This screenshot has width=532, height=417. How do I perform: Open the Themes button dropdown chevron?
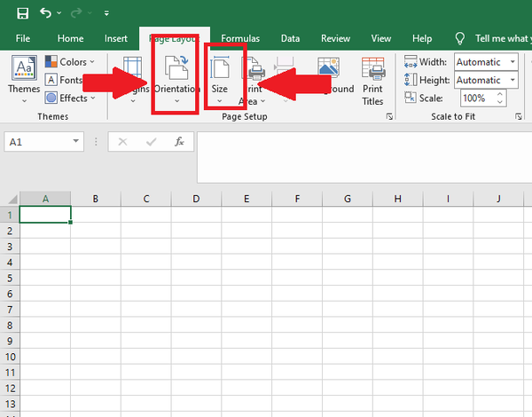24,101
